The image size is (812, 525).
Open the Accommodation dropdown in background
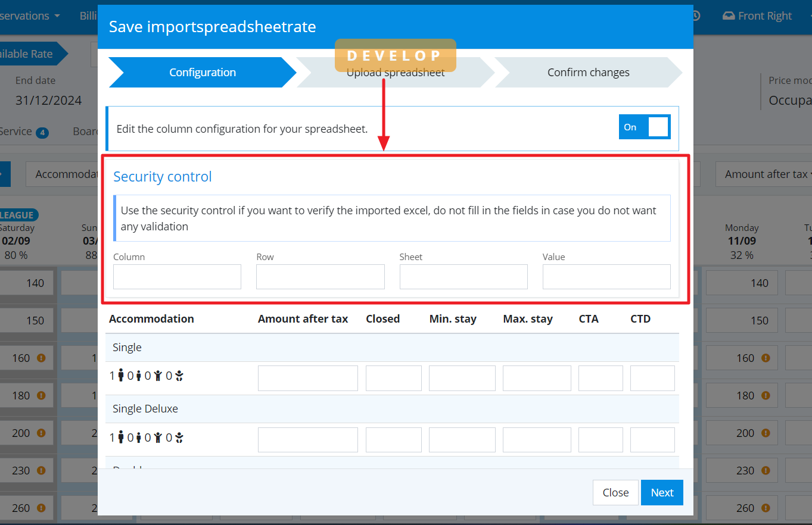coord(63,174)
